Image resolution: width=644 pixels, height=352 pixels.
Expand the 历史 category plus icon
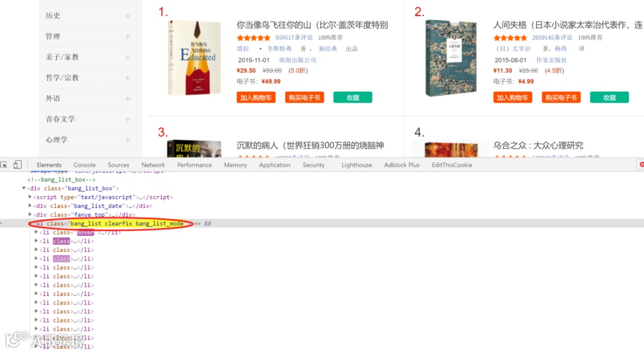pos(128,16)
